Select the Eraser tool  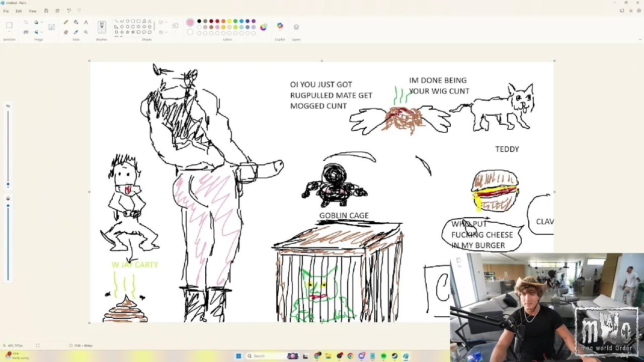[66, 32]
